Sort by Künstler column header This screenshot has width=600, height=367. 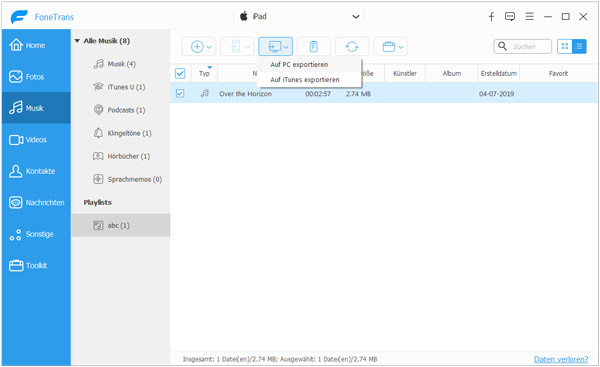tap(404, 73)
